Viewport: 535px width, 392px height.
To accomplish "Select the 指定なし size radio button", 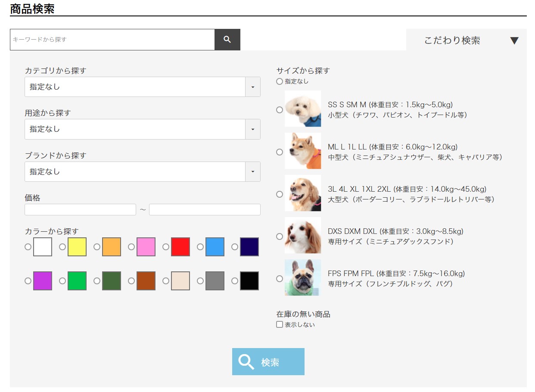I will tap(280, 81).
